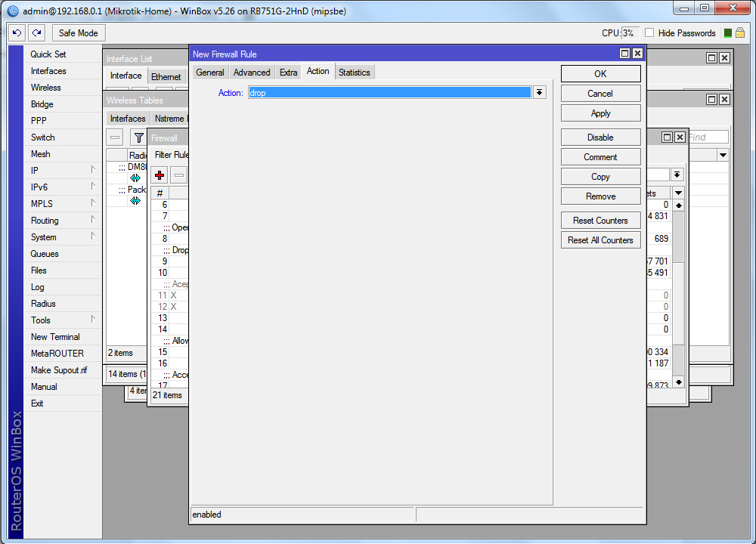
Task: Toggle the Hide Passwords checkbox
Action: click(649, 33)
